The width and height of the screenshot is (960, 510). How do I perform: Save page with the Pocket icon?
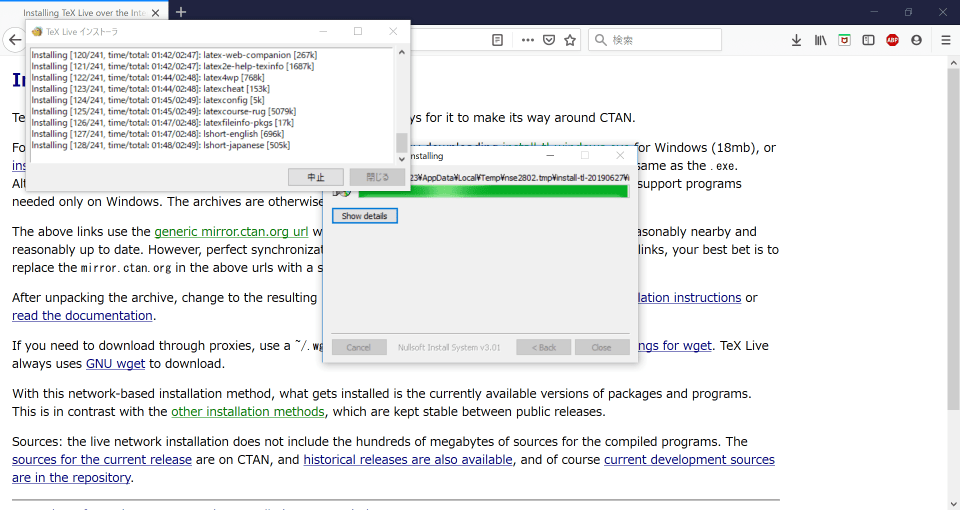coord(549,40)
